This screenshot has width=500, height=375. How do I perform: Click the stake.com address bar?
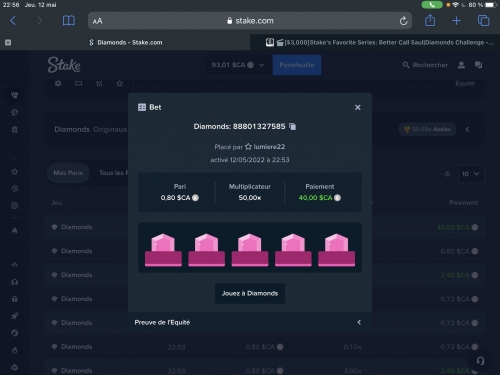click(250, 21)
